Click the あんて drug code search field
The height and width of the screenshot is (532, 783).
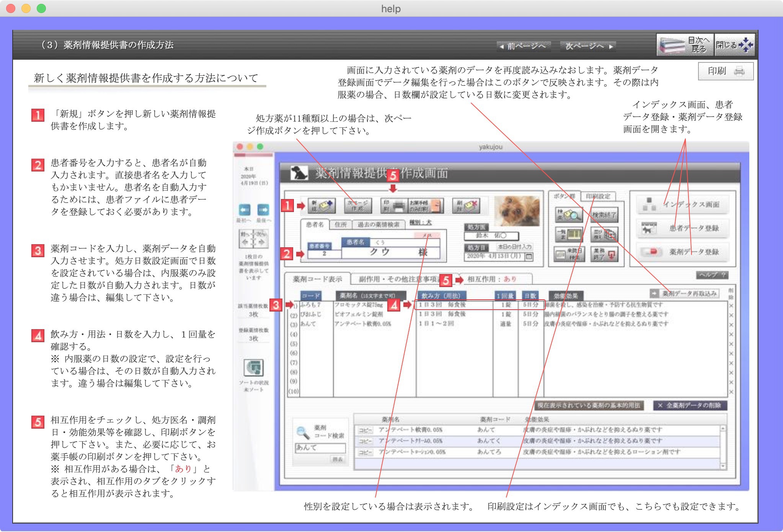coord(320,447)
